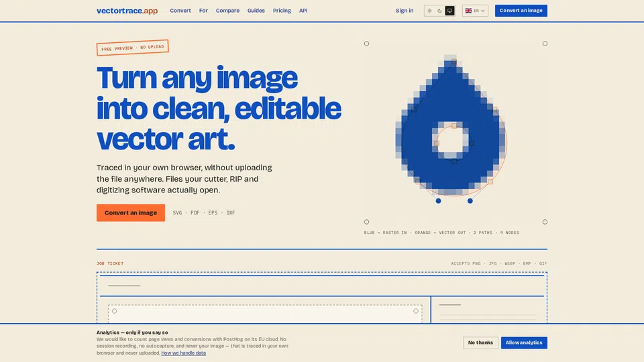Click the Sign in link

pos(405,11)
